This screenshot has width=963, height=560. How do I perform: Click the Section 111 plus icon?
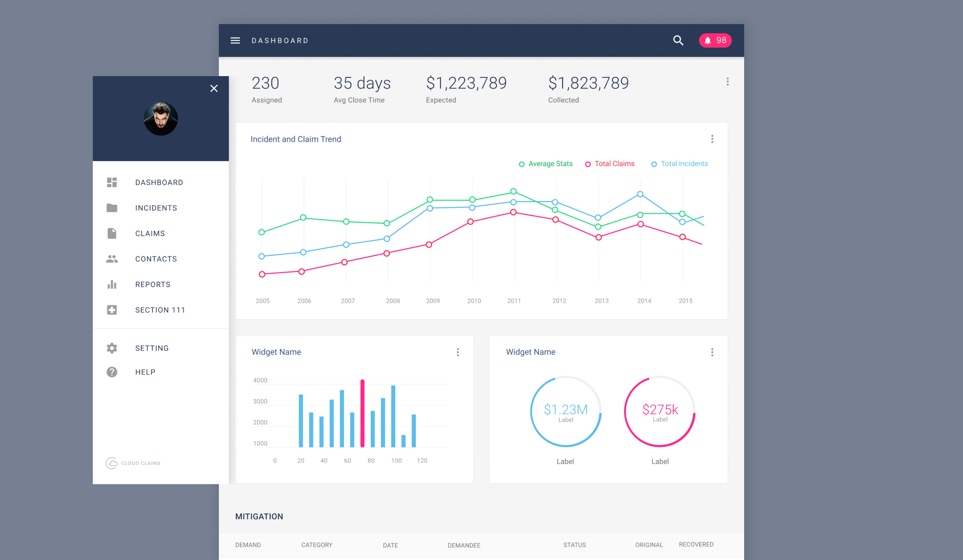click(112, 310)
